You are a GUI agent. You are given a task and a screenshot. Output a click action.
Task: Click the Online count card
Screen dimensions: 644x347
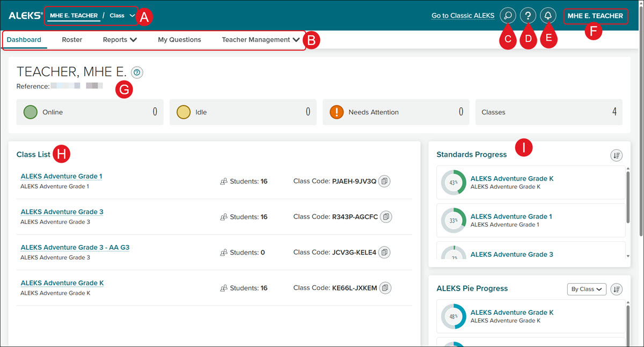pos(90,112)
